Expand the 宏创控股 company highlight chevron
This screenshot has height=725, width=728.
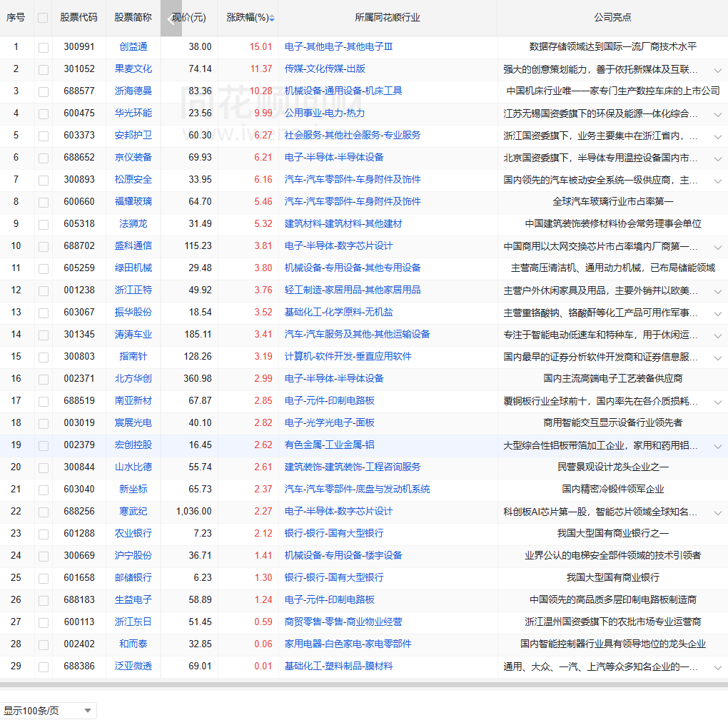[x=717, y=446]
